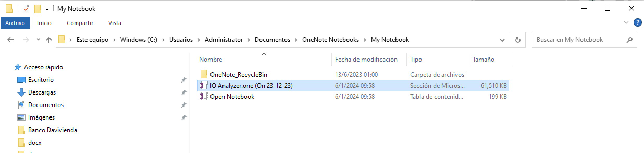Click the Back navigation arrow
Screen dimensions: 644x153
click(10, 40)
